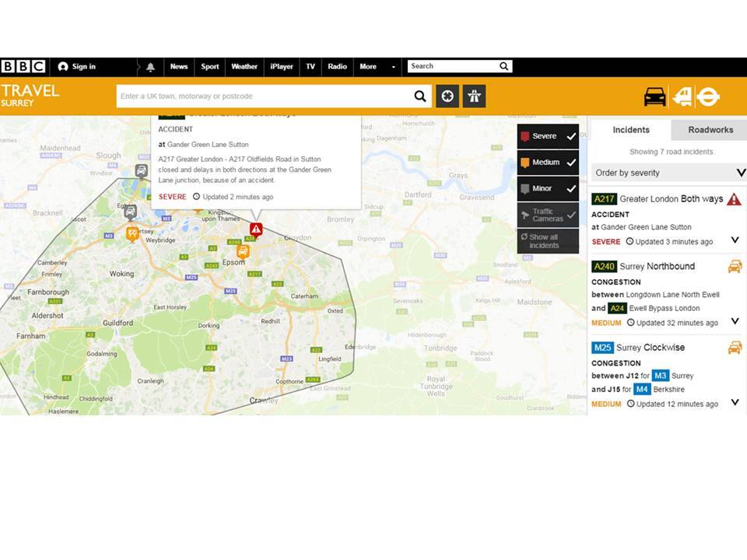Click the travel location search magnifier
Viewport: 747px width, 560px height.
click(x=419, y=96)
